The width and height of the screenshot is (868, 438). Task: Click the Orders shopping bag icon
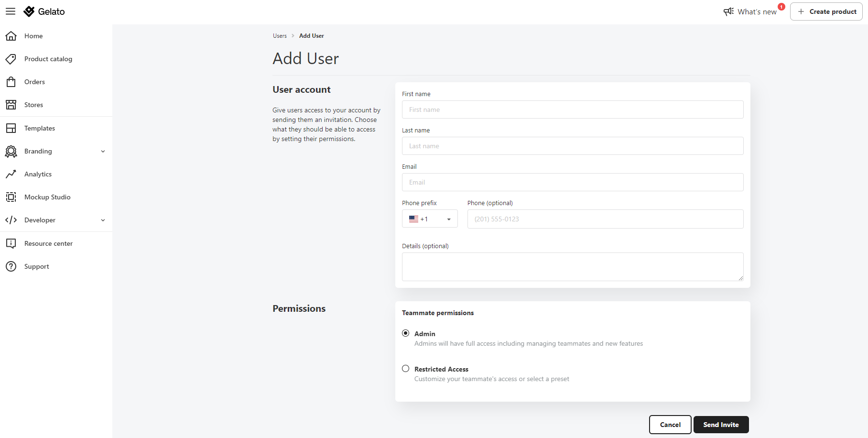click(x=11, y=82)
